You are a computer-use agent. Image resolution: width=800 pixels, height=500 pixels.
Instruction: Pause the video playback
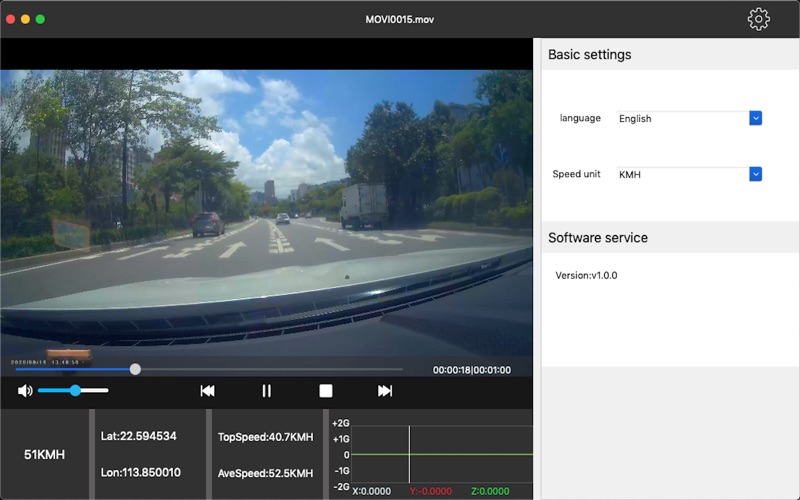click(266, 391)
